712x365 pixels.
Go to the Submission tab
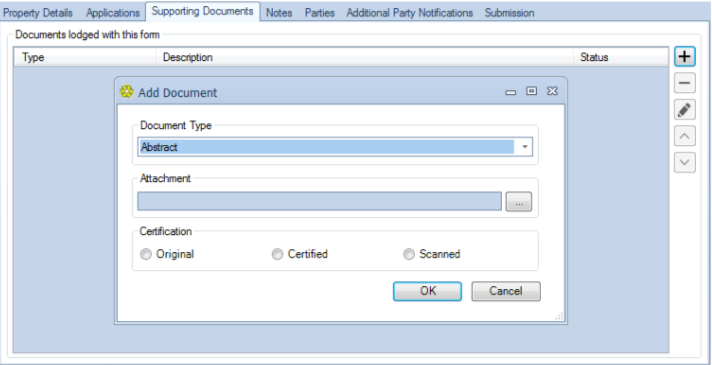tap(509, 13)
